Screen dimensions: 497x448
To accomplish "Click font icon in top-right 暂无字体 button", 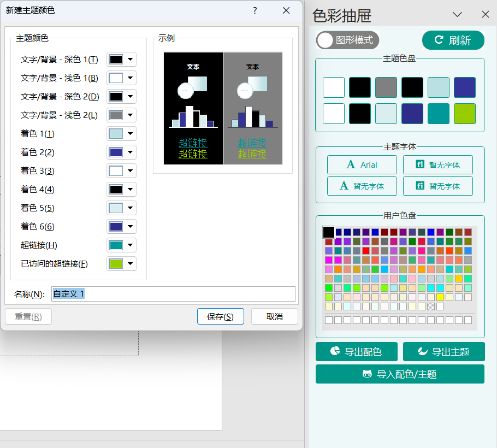I will pyautogui.click(x=420, y=164).
